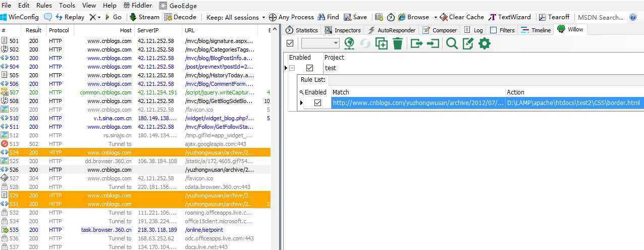Uncheck Enabled for the test project

coord(309,68)
